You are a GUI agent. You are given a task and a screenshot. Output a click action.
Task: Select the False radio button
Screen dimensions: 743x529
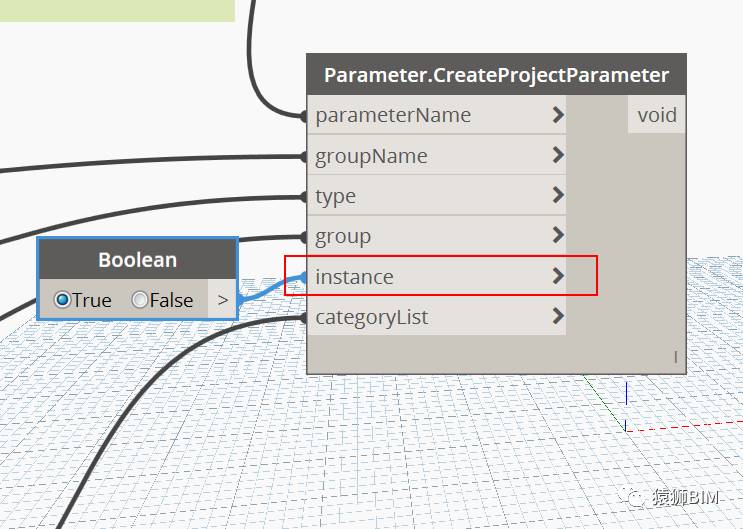pos(140,300)
